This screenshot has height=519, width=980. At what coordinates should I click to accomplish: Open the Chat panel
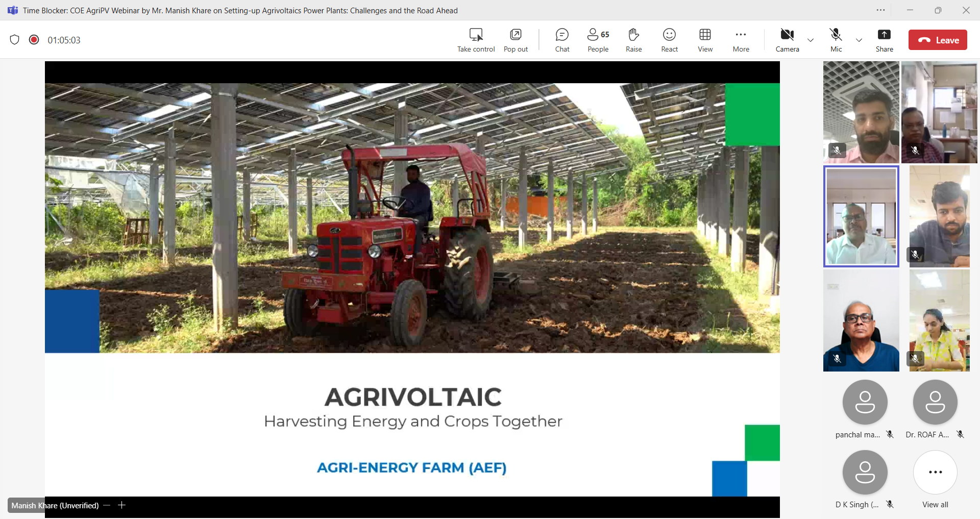[562, 40]
